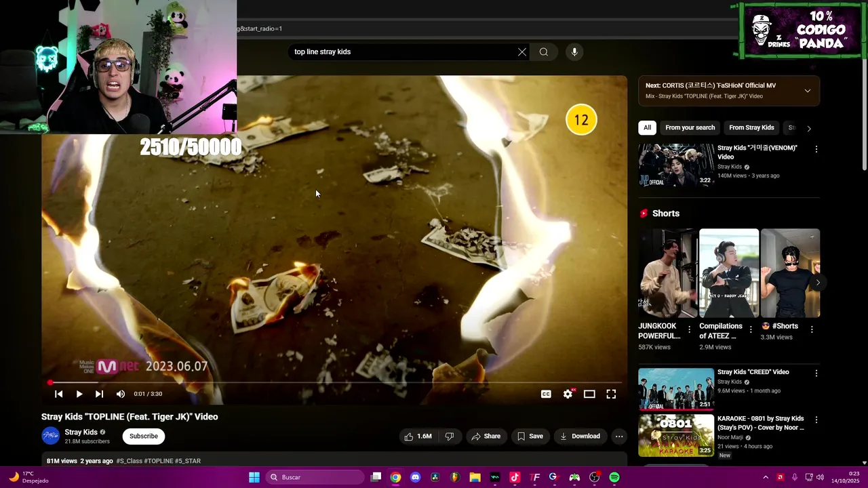Save the video to playlist
The image size is (868, 488).
530,436
